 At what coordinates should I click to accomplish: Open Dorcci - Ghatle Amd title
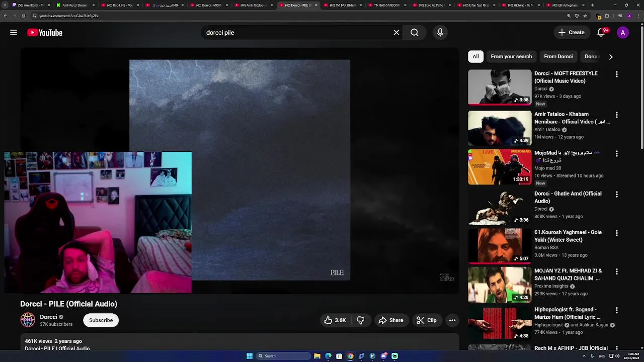pos(568,197)
